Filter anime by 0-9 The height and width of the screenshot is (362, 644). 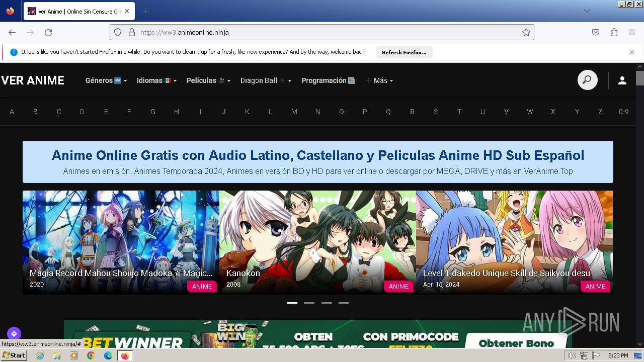pyautogui.click(x=624, y=112)
